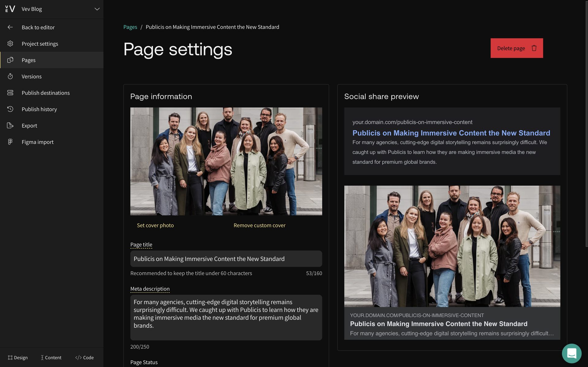Click the trash icon on Delete page
The height and width of the screenshot is (367, 588).
pos(534,48)
